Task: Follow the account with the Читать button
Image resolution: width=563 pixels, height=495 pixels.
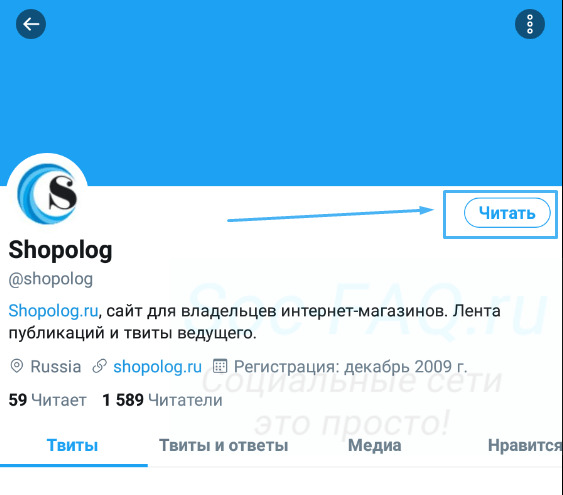Action: (507, 213)
